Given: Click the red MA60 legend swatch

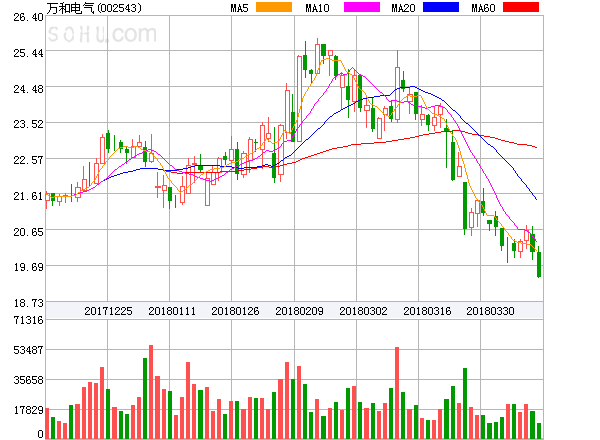Looking at the screenshot, I should pos(521,7).
